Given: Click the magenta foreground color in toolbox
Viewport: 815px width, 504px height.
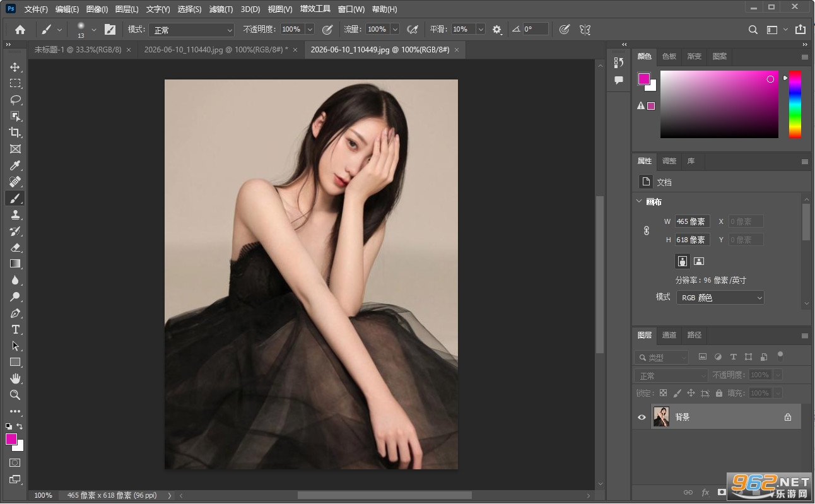Looking at the screenshot, I should click(11, 439).
